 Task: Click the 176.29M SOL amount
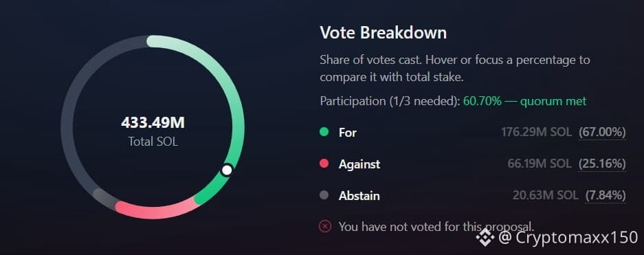point(536,132)
